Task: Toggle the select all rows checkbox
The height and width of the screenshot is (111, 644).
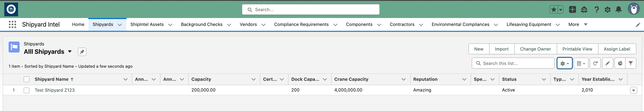Action: pyautogui.click(x=26, y=79)
